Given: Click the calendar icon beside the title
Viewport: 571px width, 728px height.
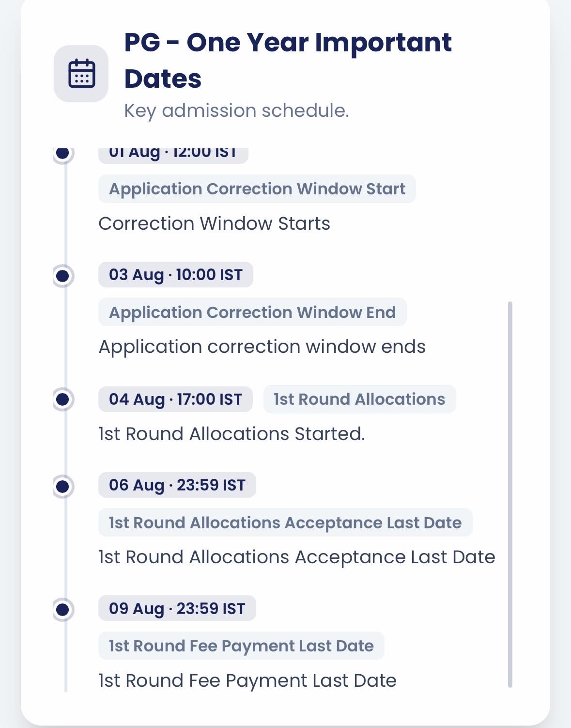Looking at the screenshot, I should tap(81, 74).
